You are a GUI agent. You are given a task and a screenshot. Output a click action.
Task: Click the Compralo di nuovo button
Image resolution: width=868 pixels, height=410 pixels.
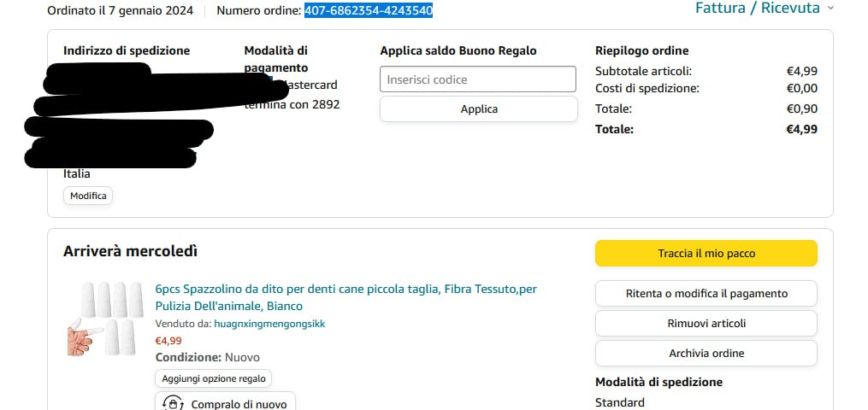pyautogui.click(x=225, y=403)
